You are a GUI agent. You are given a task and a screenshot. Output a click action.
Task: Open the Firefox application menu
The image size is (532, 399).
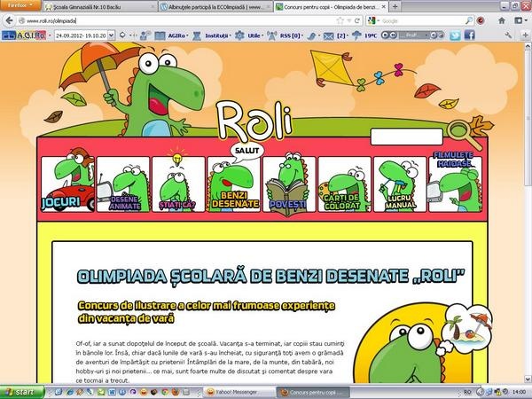pos(20,5)
